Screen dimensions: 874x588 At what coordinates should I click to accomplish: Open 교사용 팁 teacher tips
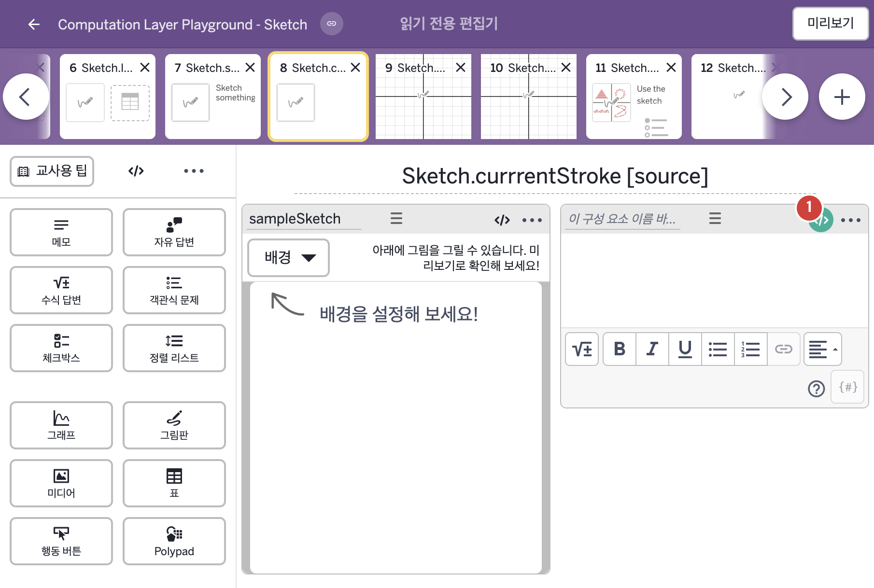coord(52,171)
